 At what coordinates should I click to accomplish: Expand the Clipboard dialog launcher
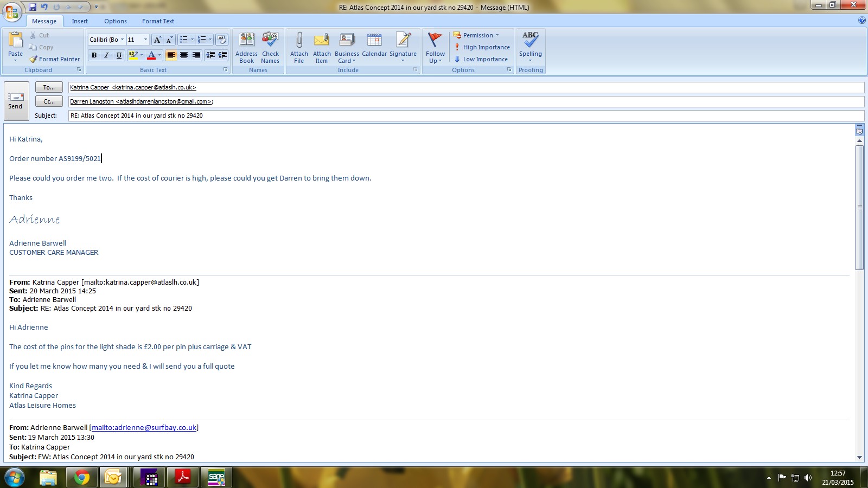pyautogui.click(x=79, y=70)
